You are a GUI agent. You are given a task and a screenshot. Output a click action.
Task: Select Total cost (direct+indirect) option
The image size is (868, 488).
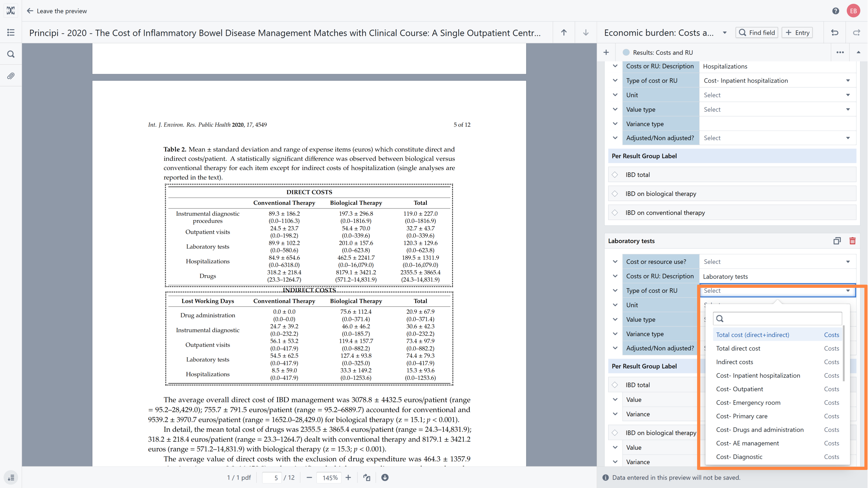click(777, 335)
